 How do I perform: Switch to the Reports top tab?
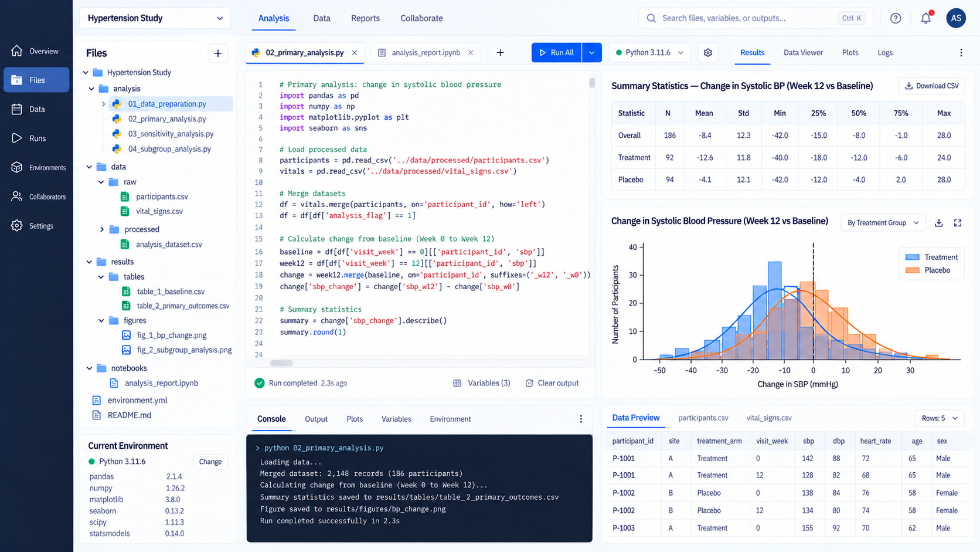[365, 18]
